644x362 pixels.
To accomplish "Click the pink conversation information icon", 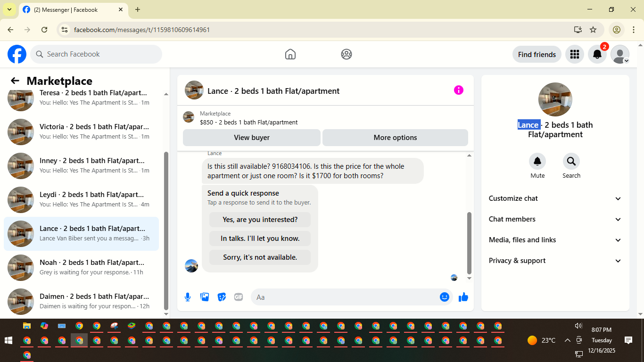I will point(459,90).
